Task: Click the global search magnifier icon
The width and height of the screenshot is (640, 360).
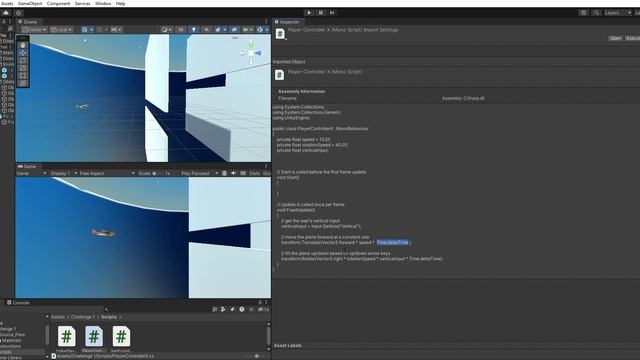Action: [596, 13]
